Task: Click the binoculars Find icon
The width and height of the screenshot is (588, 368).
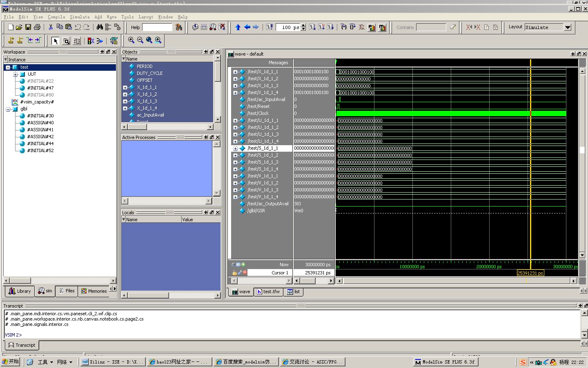Action: click(100, 27)
